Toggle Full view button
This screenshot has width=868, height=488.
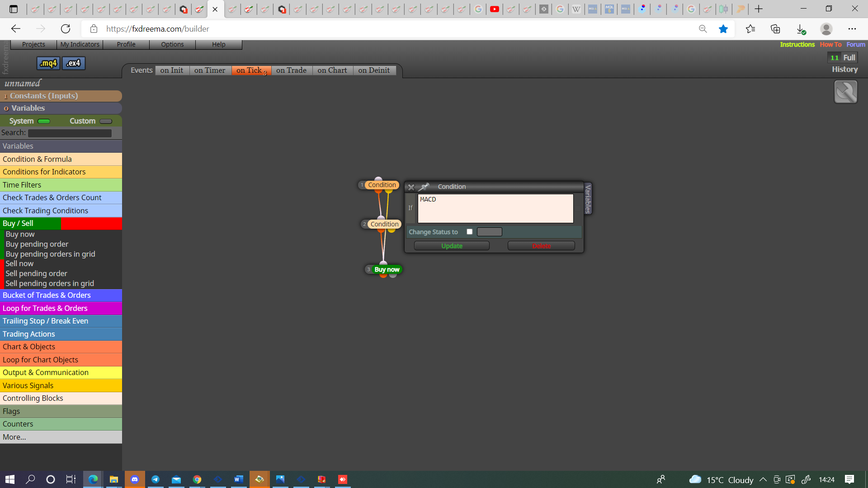tap(849, 57)
